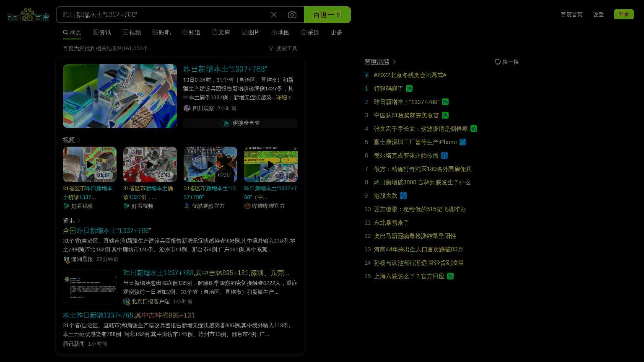Clear the search box with the X icon
The image size is (644, 362).
pyautogui.click(x=274, y=15)
